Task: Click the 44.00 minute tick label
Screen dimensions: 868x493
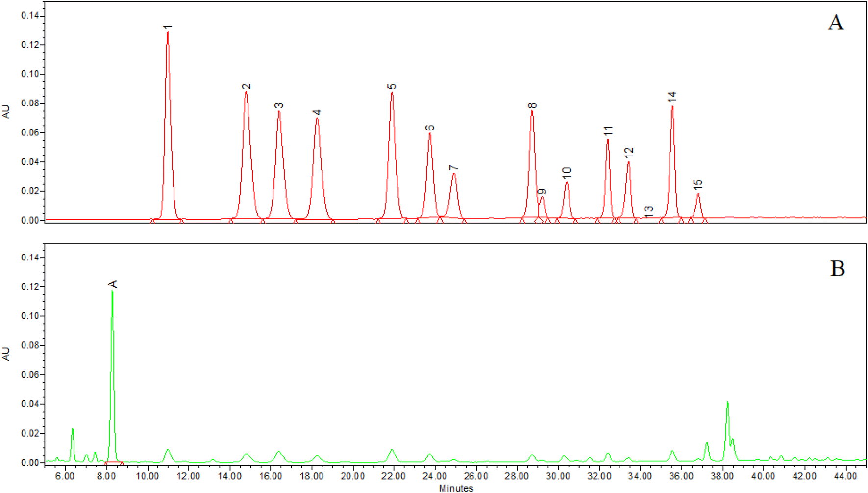Action: 845,476
